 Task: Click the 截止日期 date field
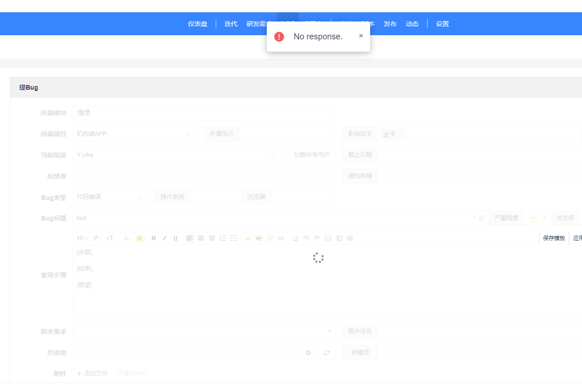(480, 155)
